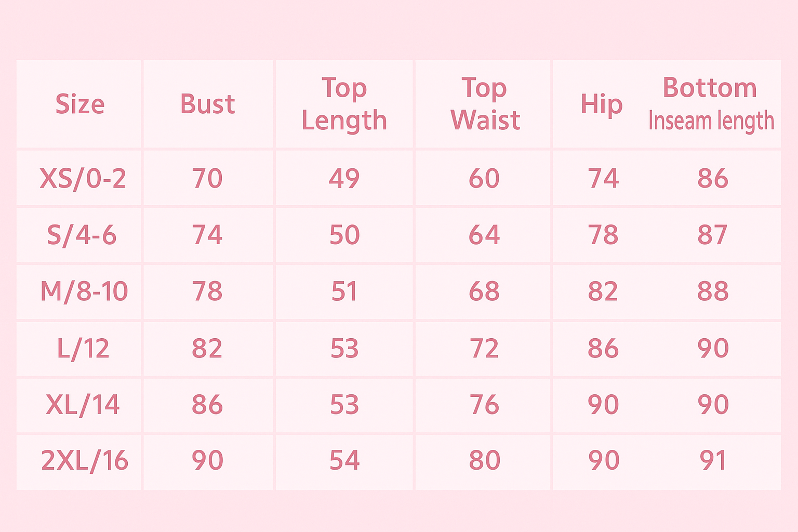Select the L/12 size row label
Screen dimensions: 798x532
83,349
